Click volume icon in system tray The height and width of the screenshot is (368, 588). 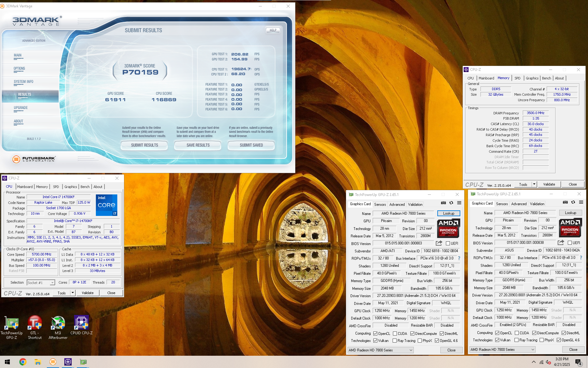click(x=548, y=362)
